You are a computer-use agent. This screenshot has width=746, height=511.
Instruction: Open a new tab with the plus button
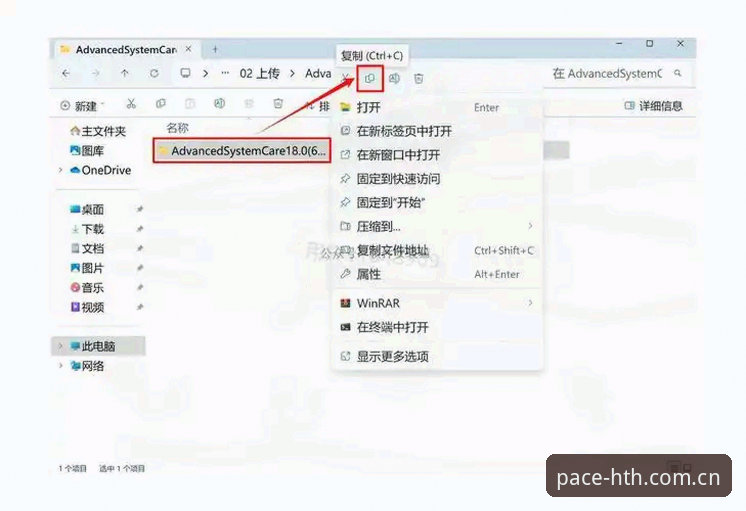tap(215, 49)
